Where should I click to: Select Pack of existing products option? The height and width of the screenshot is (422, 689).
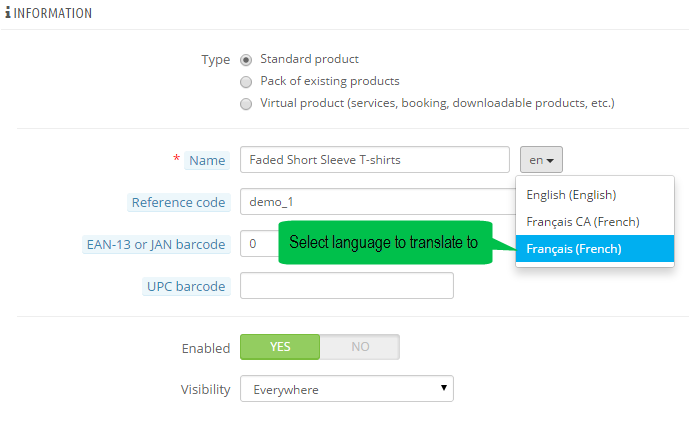246,82
